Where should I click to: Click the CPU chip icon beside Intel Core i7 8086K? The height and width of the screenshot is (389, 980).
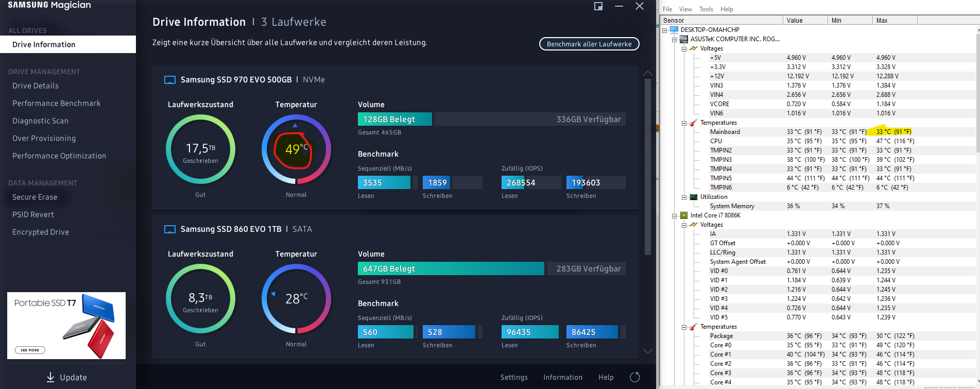684,215
